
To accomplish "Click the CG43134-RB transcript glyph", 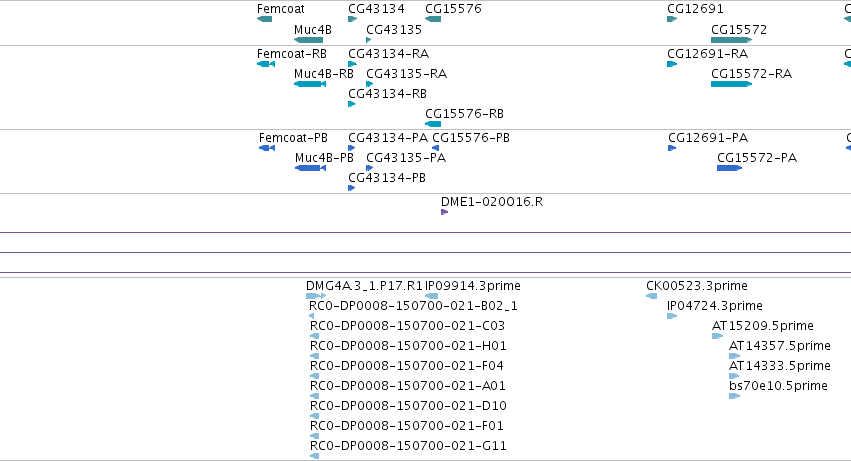I will (x=352, y=104).
